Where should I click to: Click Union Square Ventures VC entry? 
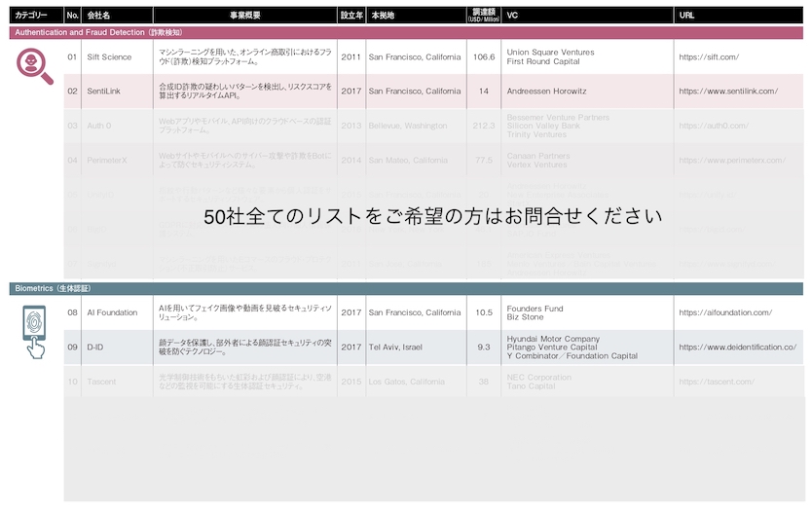pyautogui.click(x=550, y=53)
